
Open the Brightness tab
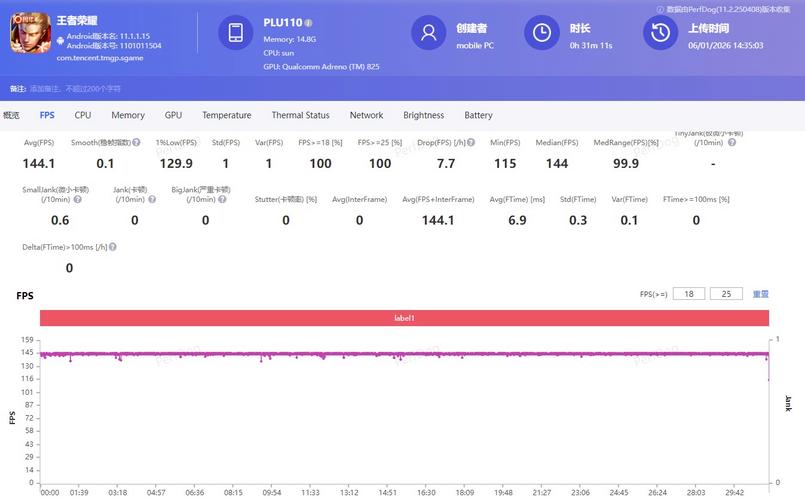[424, 115]
